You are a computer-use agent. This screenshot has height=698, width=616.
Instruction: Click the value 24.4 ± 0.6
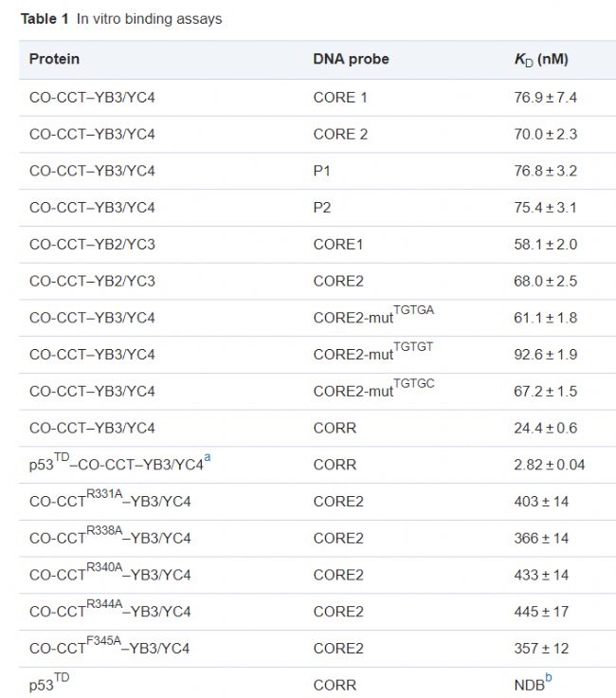point(545,429)
